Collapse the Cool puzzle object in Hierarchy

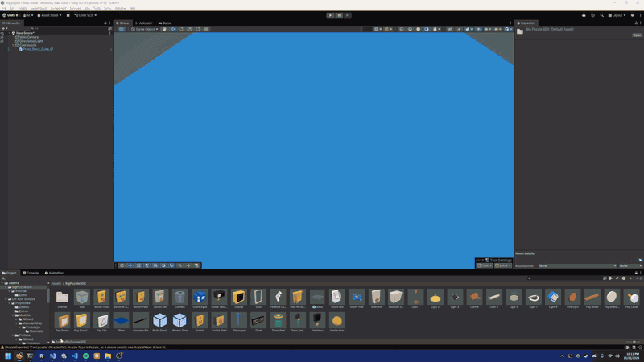[13, 45]
